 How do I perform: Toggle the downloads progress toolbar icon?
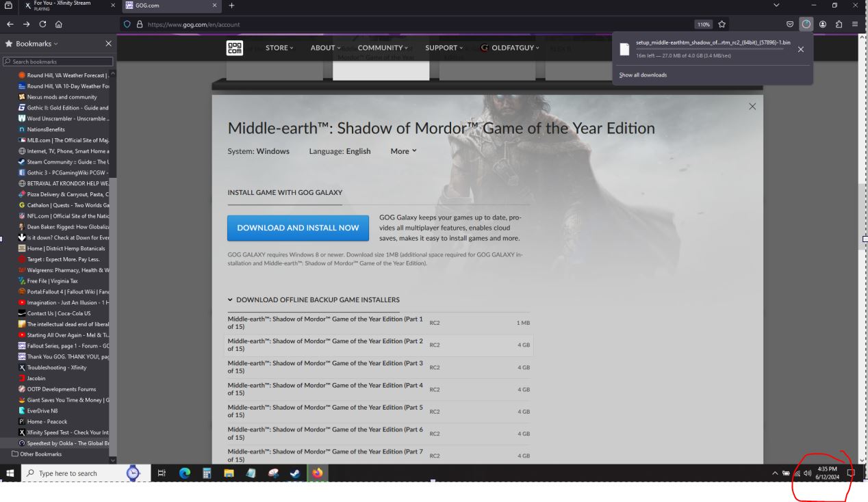click(806, 25)
